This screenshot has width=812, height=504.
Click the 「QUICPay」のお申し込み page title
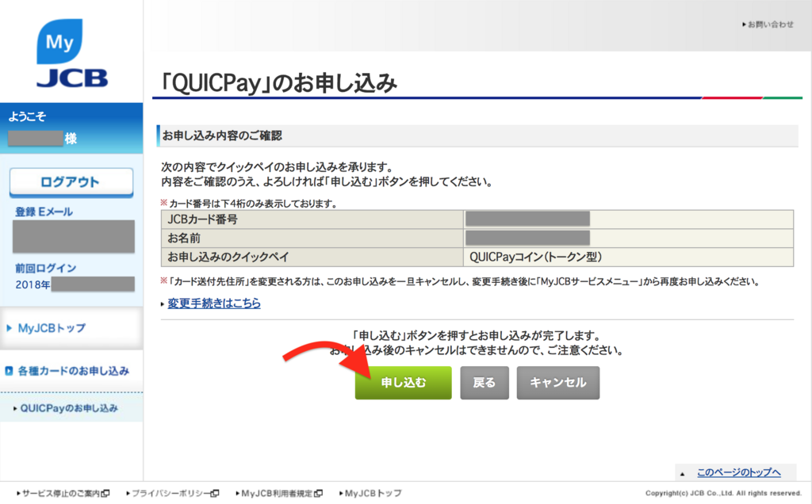tap(278, 82)
